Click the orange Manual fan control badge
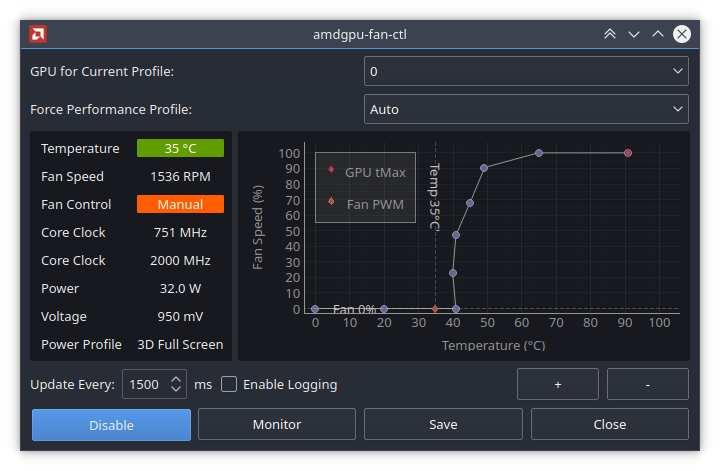Screen dimensions: 720x471 click(180, 204)
